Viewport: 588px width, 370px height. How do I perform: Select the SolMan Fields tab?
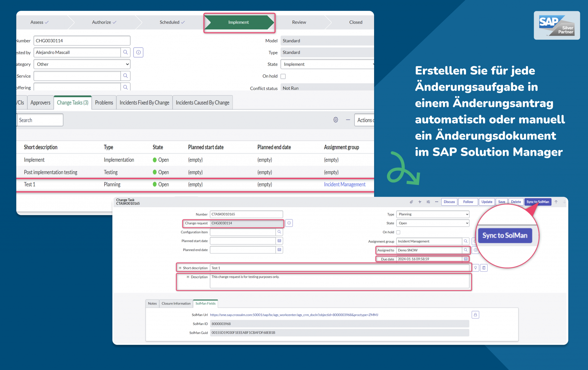tap(206, 303)
